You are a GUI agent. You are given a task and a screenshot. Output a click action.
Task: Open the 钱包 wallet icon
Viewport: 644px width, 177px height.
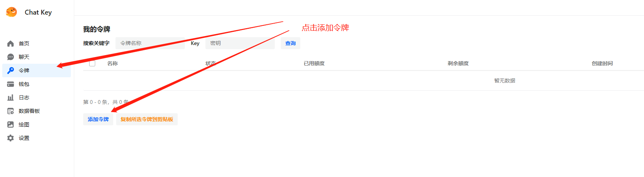pyautogui.click(x=10, y=84)
